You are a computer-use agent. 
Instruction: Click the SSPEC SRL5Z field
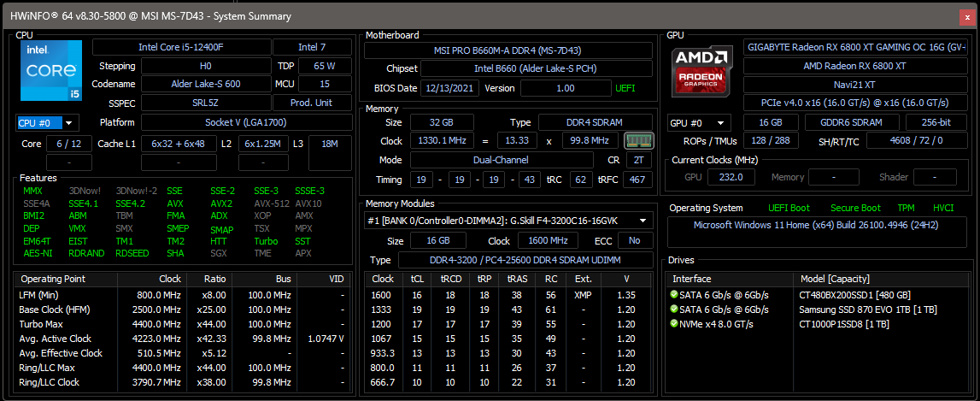(206, 103)
